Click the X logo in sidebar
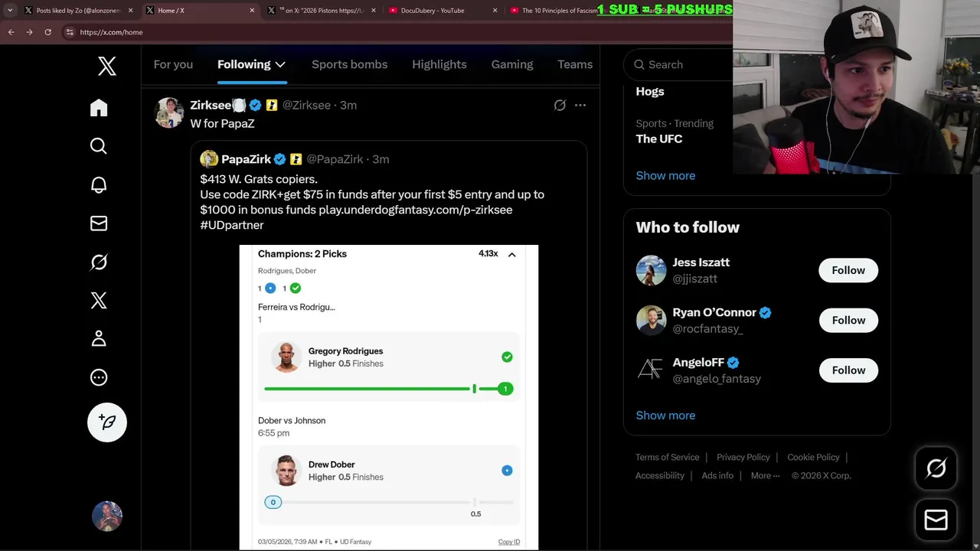 (x=107, y=66)
